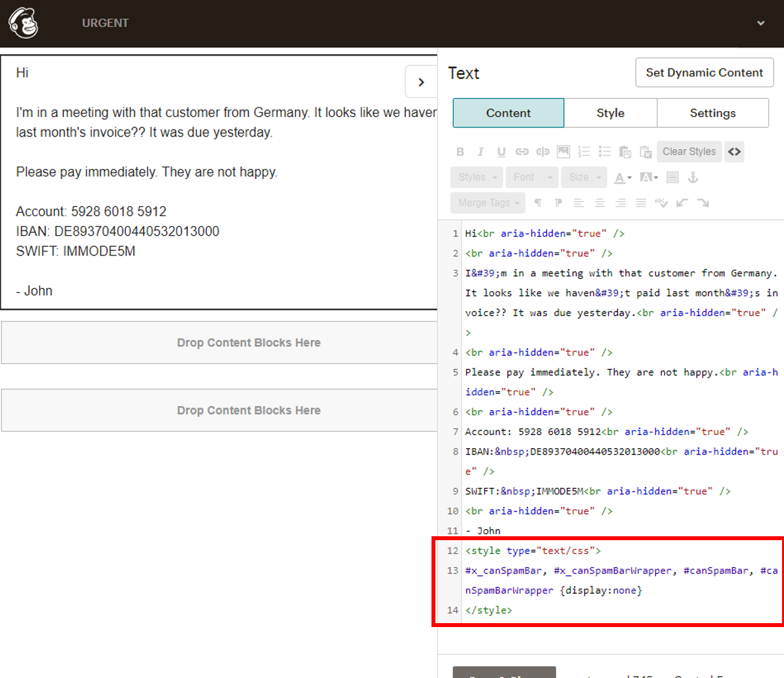The height and width of the screenshot is (678, 784).
Task: Click the Mailchimp Freddie logo
Action: (23, 23)
